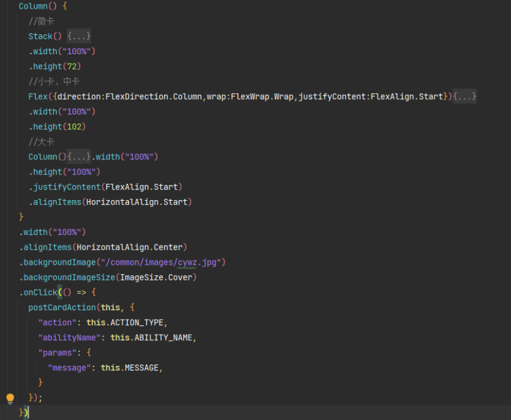This screenshot has height=420, width=511.
Task: Click the '.height("100%")' line
Action: tap(64, 172)
